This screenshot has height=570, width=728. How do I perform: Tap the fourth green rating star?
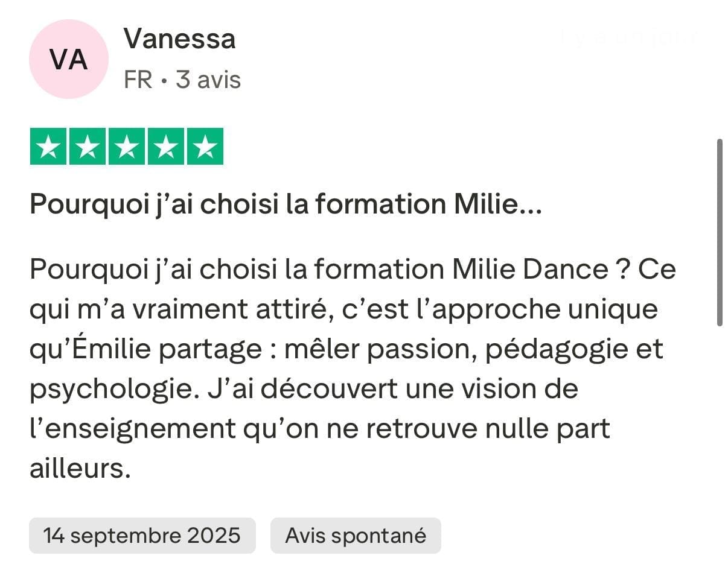pyautogui.click(x=166, y=147)
